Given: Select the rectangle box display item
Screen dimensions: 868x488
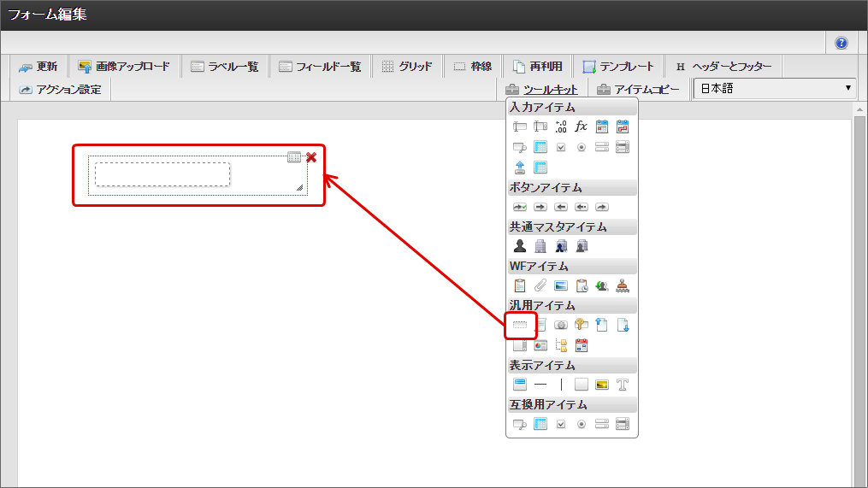Looking at the screenshot, I should (582, 384).
